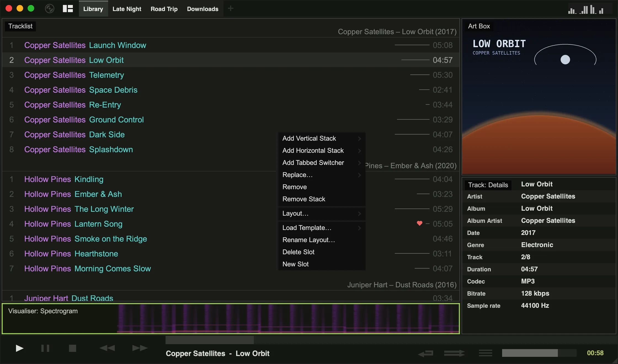The image size is (618, 364).
Task: Expand Add Tabbed Switcher submenu
Action: pyautogui.click(x=322, y=163)
